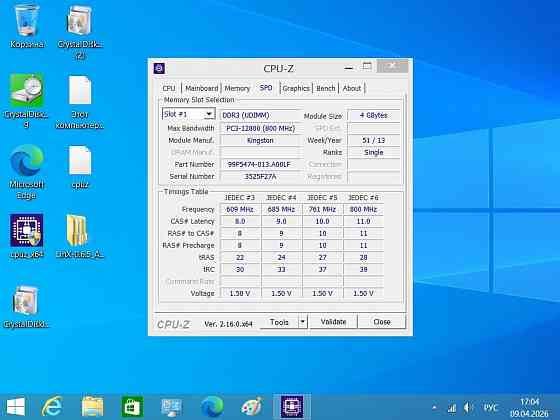Click the tRC value 39
This screenshot has width=560, height=420.
[x=364, y=270]
